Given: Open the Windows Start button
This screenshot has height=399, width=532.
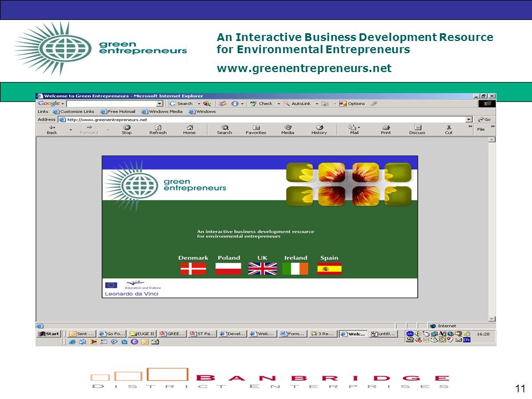Looking at the screenshot, I should click(49, 334).
